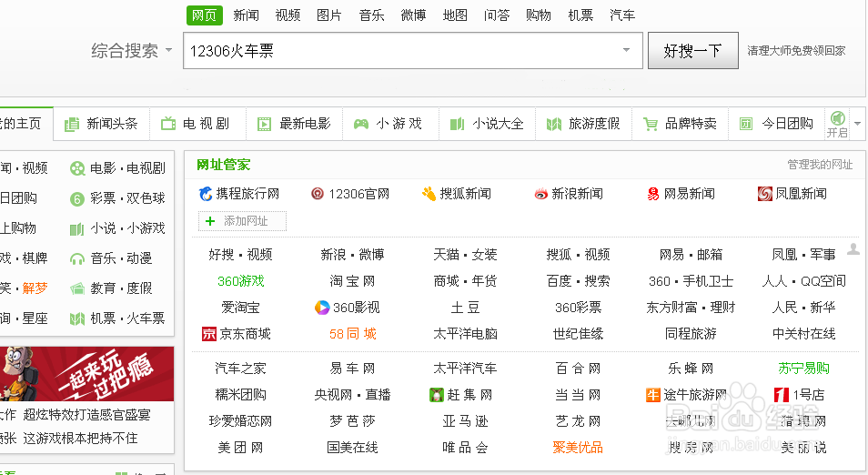Expand the tab bar more-options arrow

[857, 124]
